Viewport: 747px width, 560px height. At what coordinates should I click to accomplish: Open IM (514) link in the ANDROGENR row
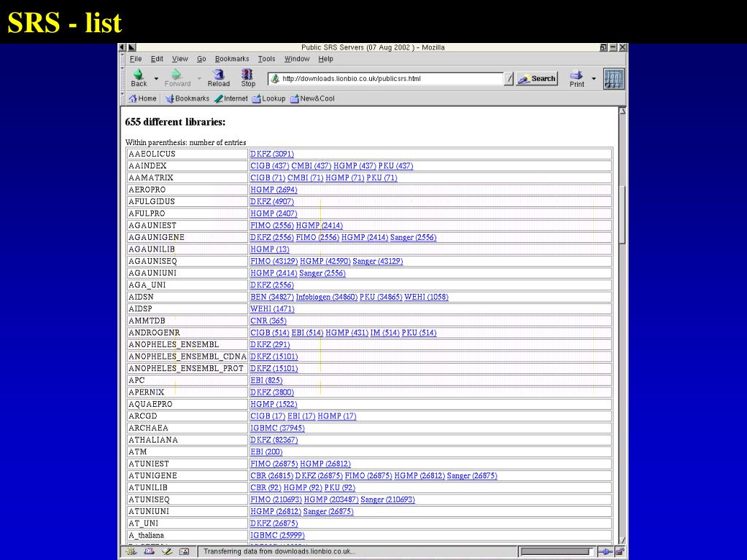pyautogui.click(x=385, y=332)
